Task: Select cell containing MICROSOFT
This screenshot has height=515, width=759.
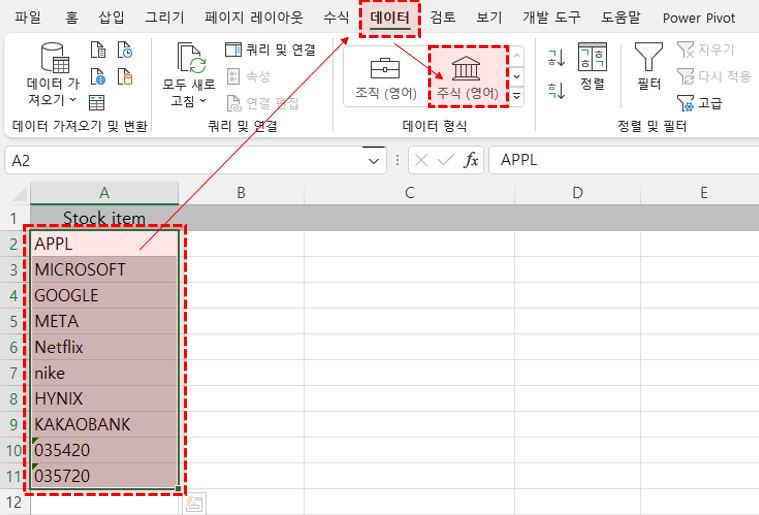Action: click(x=104, y=270)
